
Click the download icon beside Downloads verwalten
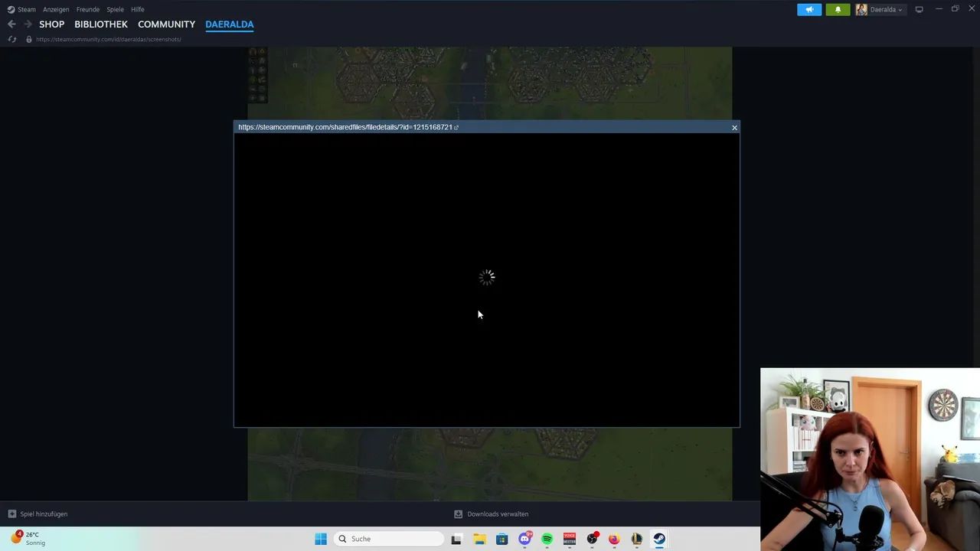pyautogui.click(x=458, y=514)
